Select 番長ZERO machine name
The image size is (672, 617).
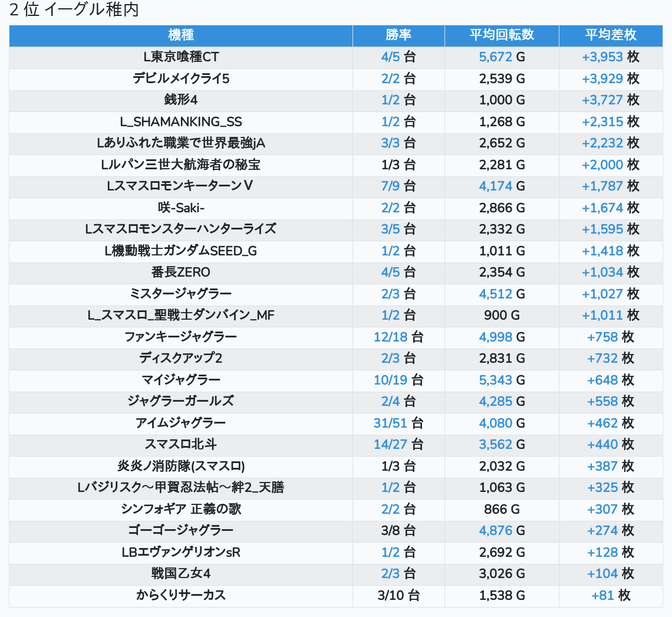(x=181, y=273)
